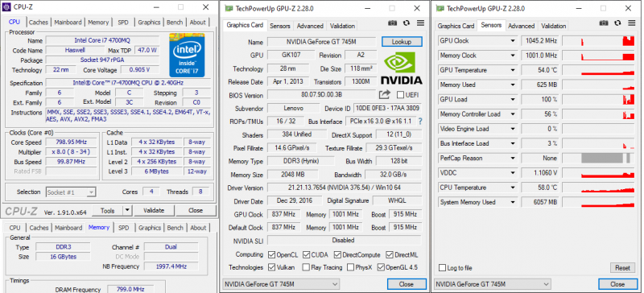Click Close in GPU-Z Sensors window
The image size is (644, 293).
click(617, 284)
